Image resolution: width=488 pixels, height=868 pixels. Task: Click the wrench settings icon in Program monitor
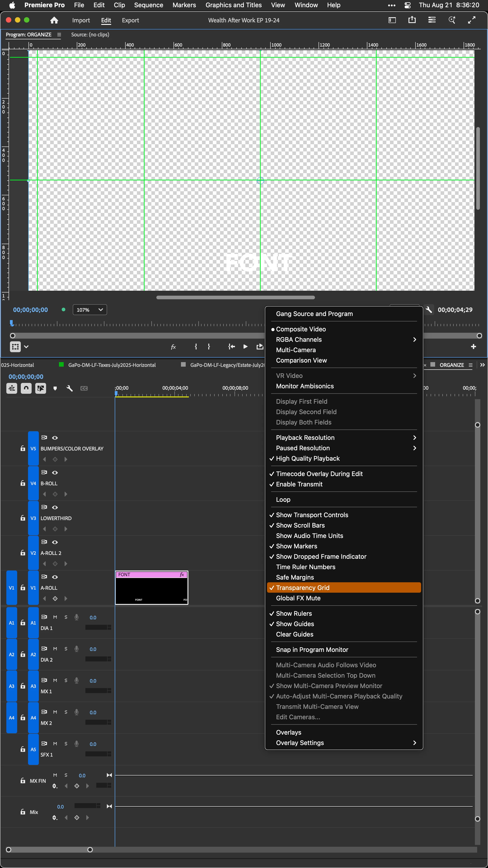[x=429, y=309]
